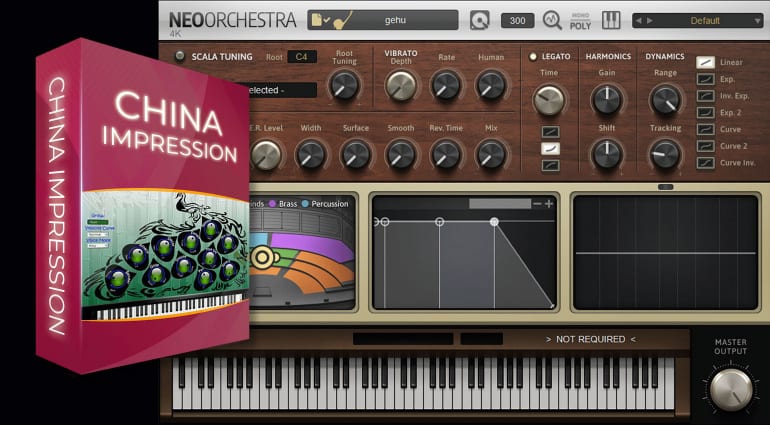The width and height of the screenshot is (770, 425).
Task: Click the Percussion section legend label
Action: point(325,204)
